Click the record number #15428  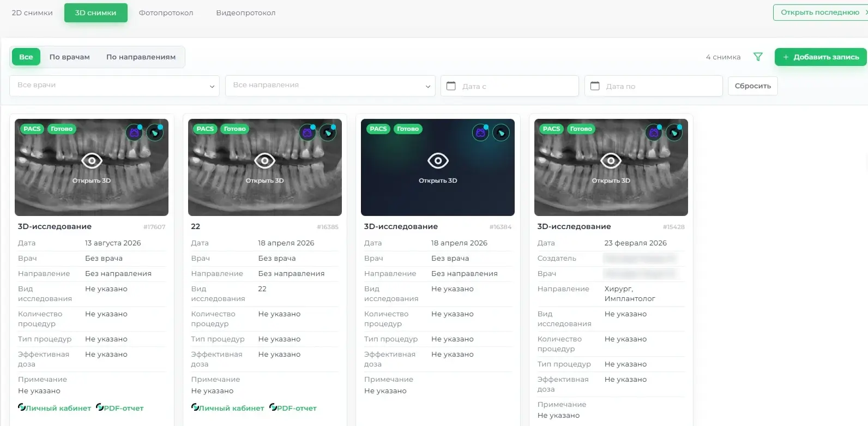click(674, 227)
